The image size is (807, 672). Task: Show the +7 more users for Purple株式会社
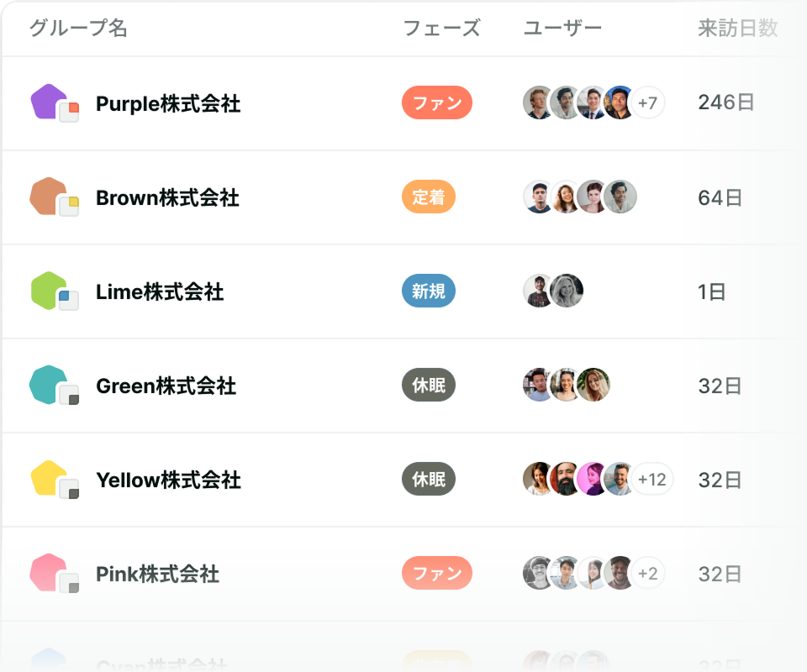tap(647, 103)
